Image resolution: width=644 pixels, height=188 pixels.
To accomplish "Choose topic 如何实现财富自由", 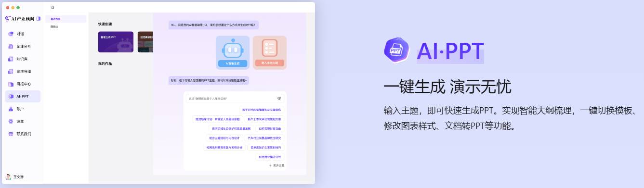I will point(270,129).
